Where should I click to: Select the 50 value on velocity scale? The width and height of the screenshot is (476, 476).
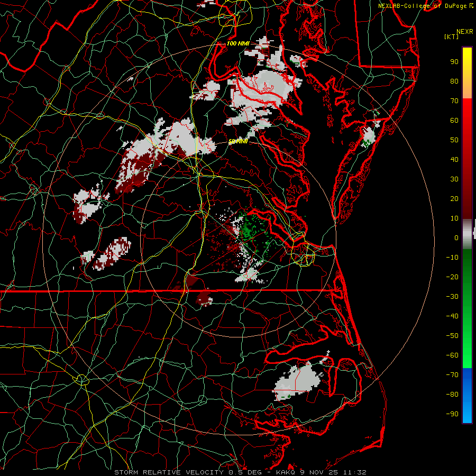454,140
